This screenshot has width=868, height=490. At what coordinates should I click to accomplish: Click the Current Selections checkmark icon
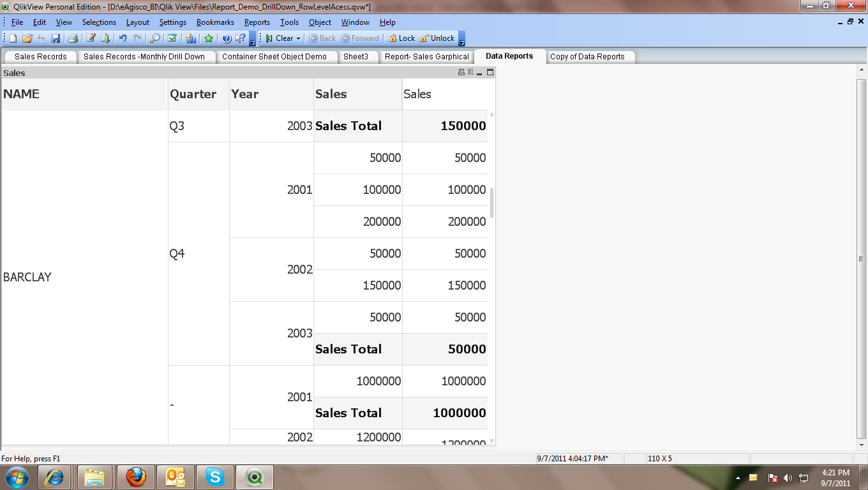172,38
